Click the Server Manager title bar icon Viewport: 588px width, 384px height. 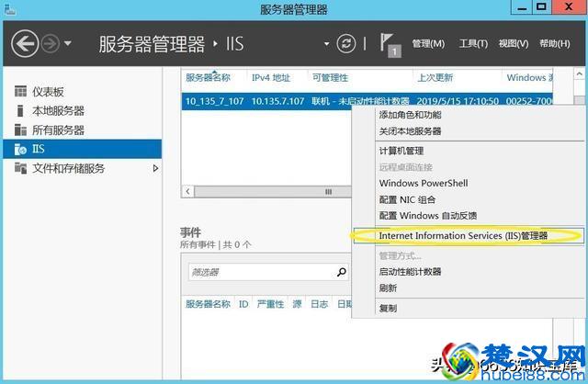click(10, 10)
